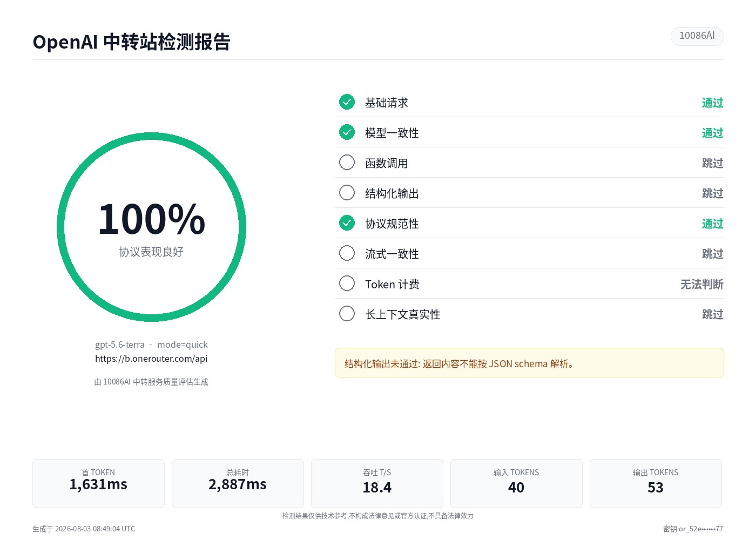
Task: Select the 结构化输出 row label
Action: (392, 193)
